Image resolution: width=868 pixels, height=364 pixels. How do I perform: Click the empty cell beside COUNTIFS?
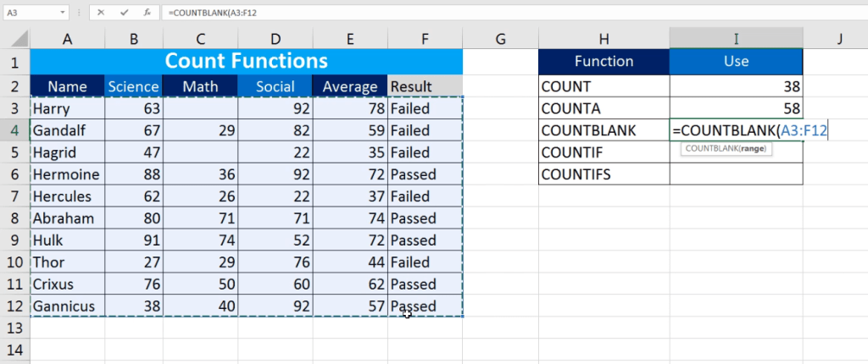point(736,174)
